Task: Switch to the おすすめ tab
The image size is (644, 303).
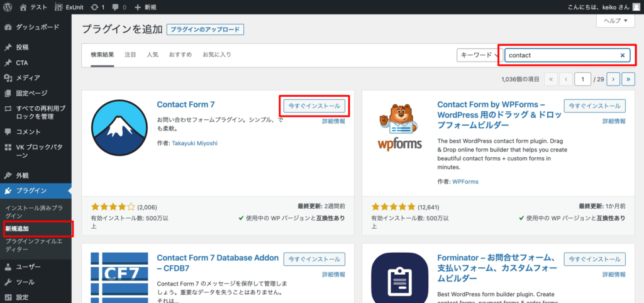Action: click(180, 55)
